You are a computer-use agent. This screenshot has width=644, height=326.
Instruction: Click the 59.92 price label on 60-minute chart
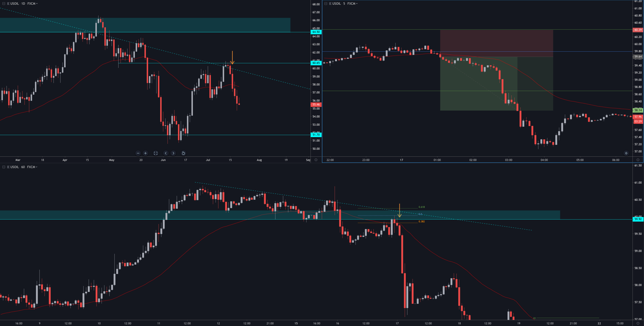638,219
